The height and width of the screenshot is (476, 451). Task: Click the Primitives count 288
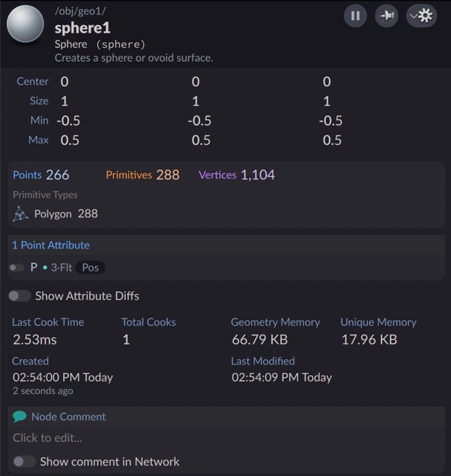[168, 175]
